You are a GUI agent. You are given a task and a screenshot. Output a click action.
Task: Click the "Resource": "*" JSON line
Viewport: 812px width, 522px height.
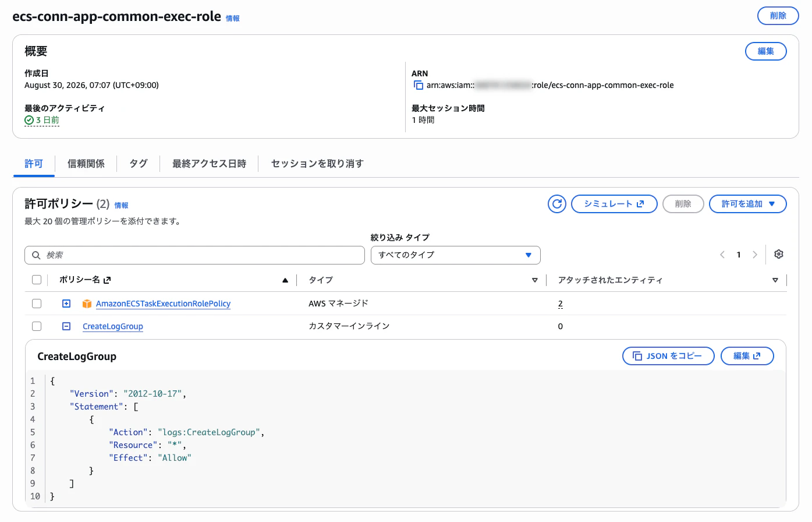(147, 445)
